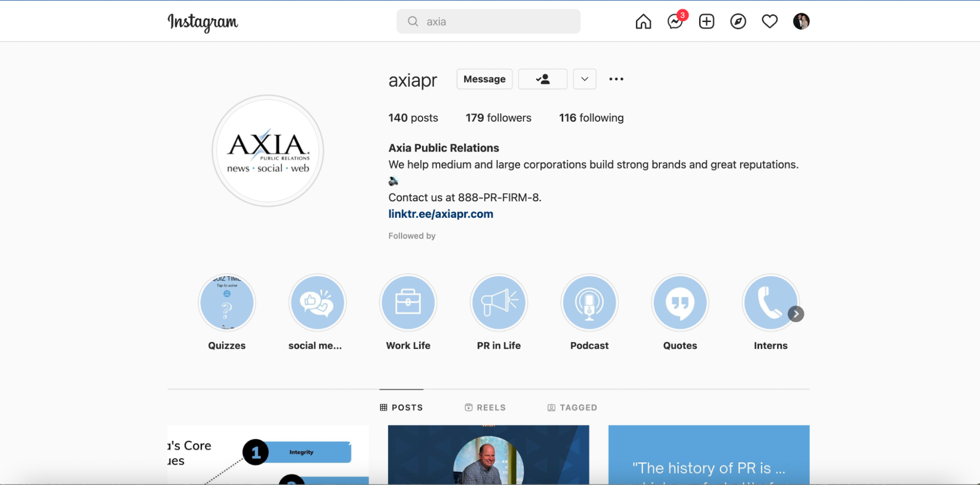Switch to the TAGGED tab
The height and width of the screenshot is (485, 980).
point(578,407)
